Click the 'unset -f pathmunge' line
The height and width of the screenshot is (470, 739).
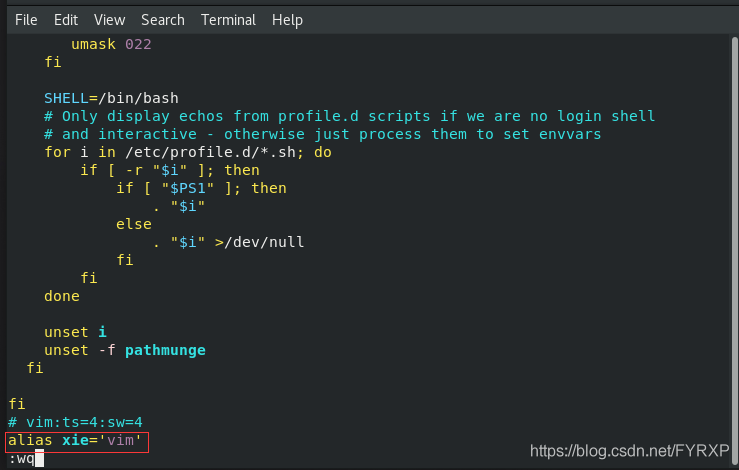124,350
